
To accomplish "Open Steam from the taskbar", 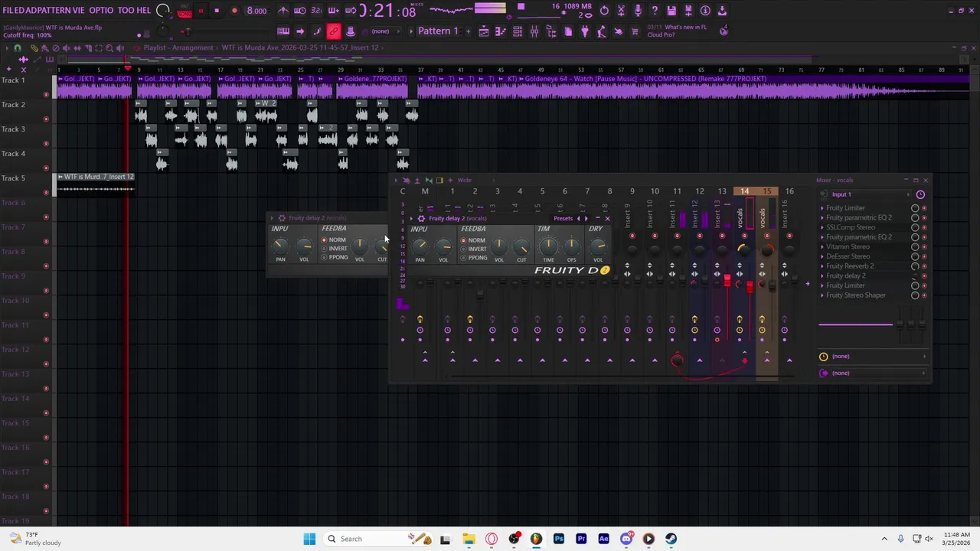I will click(671, 539).
